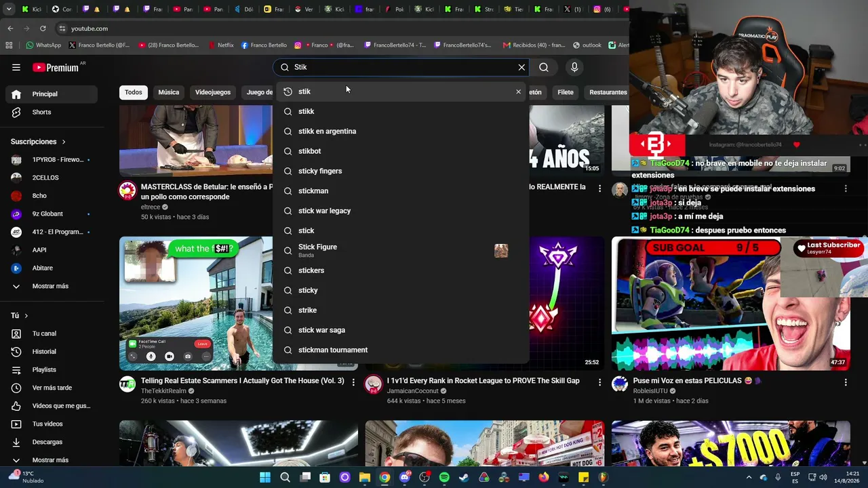
Task: Select the Música filter chip
Action: pyautogui.click(x=169, y=92)
